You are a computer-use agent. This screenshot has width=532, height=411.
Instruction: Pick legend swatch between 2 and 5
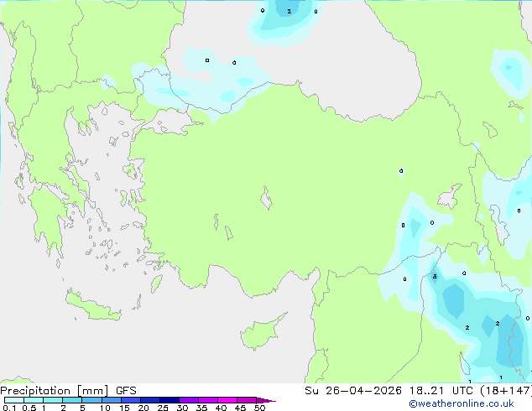[x=72, y=400]
